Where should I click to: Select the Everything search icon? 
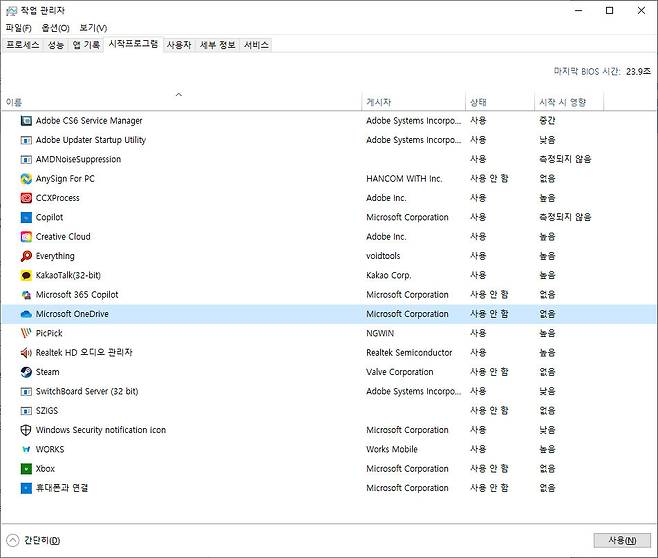[x=26, y=256]
